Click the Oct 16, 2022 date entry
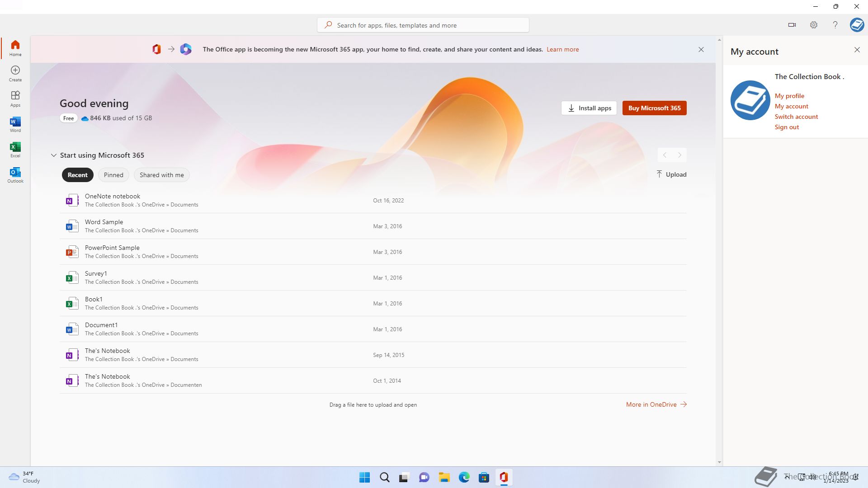The image size is (868, 488). (x=388, y=200)
